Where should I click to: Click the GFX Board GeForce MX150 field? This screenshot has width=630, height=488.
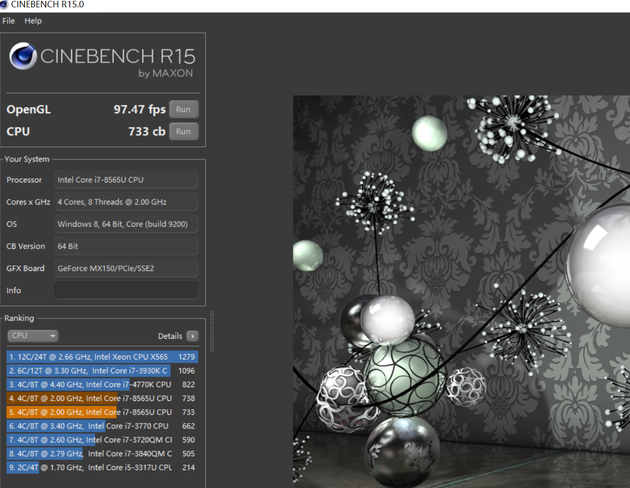click(x=126, y=268)
